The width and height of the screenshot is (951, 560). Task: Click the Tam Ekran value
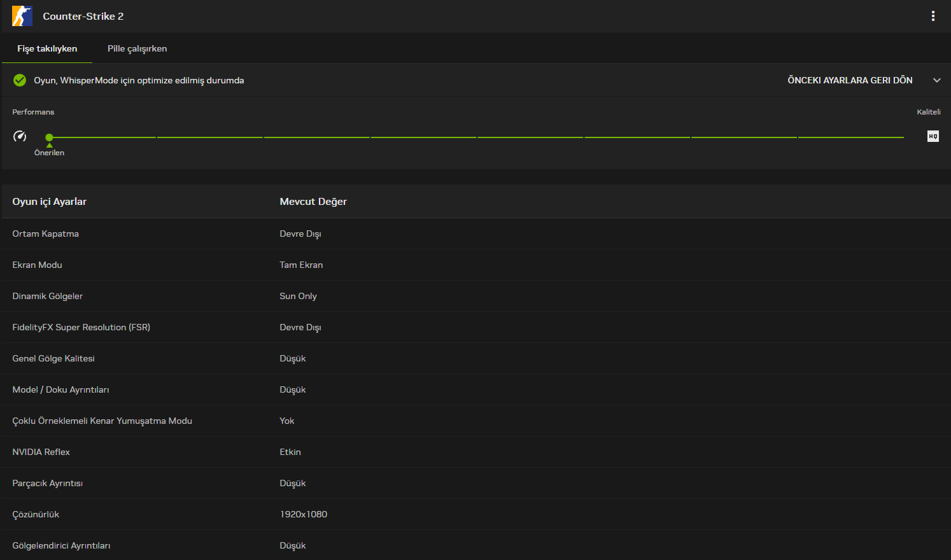click(x=301, y=265)
